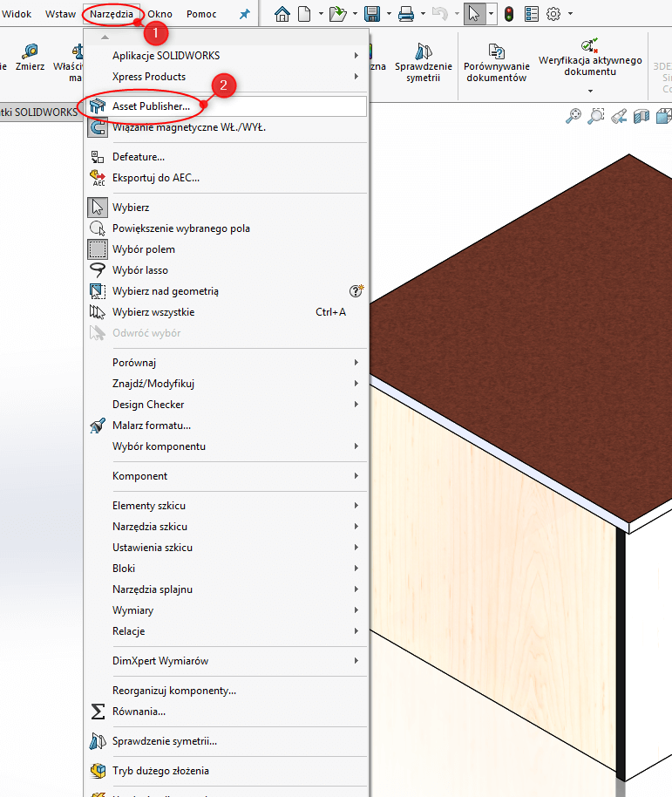The image size is (672, 797).
Task: Open Elementy szkicu submenu
Action: 227,505
